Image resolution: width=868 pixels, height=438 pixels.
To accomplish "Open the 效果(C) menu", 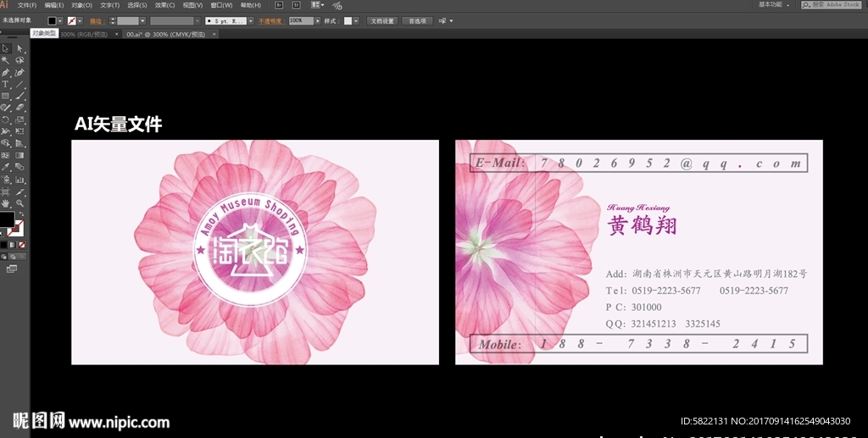I will 164,5.
